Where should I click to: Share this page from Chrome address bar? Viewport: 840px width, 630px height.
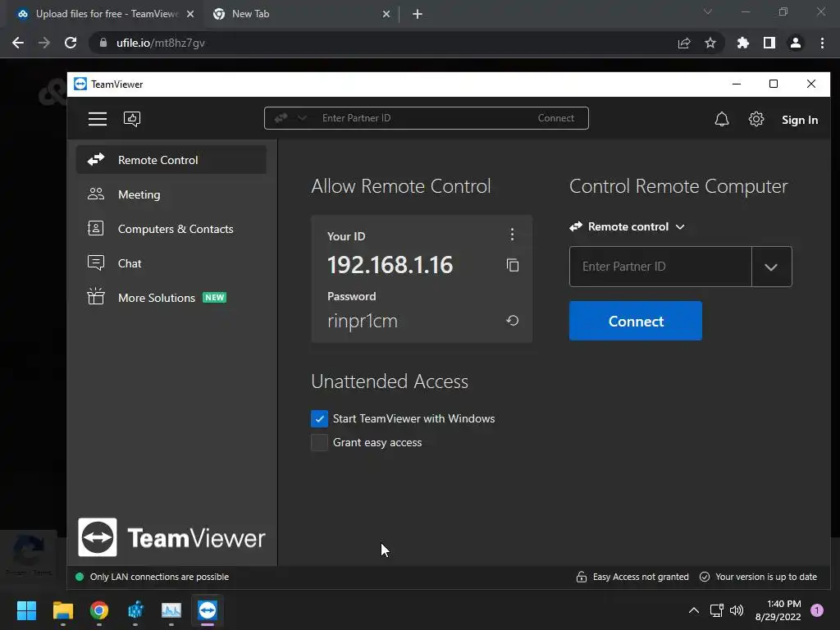click(683, 43)
